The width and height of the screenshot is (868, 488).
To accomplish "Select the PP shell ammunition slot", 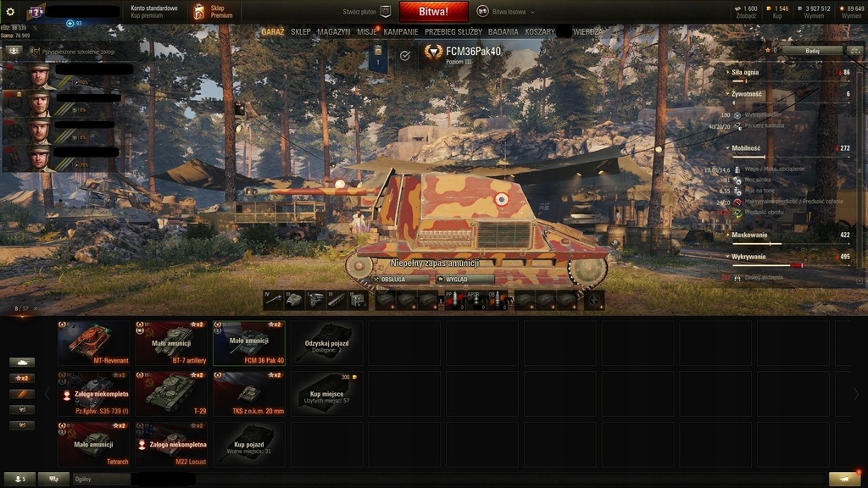I will [x=454, y=300].
